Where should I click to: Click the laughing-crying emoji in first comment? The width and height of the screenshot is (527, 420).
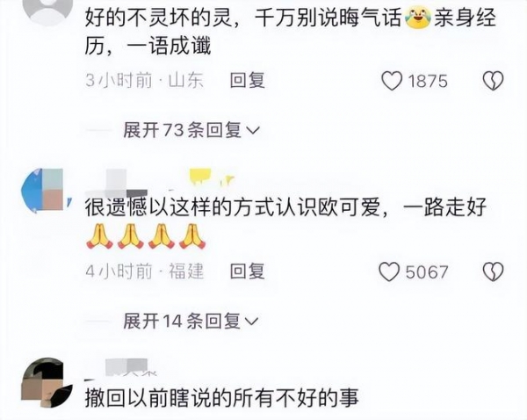click(x=418, y=18)
